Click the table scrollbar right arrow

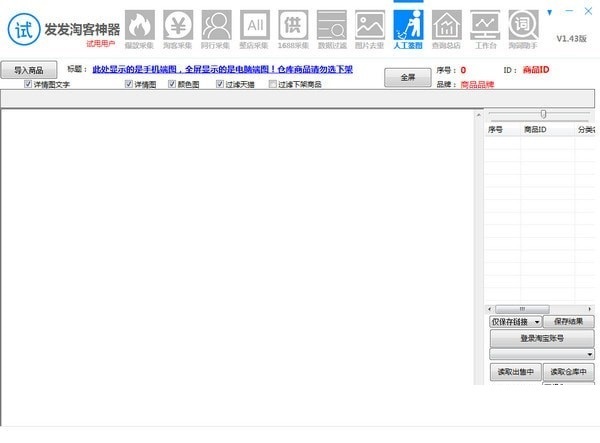[x=590, y=309]
